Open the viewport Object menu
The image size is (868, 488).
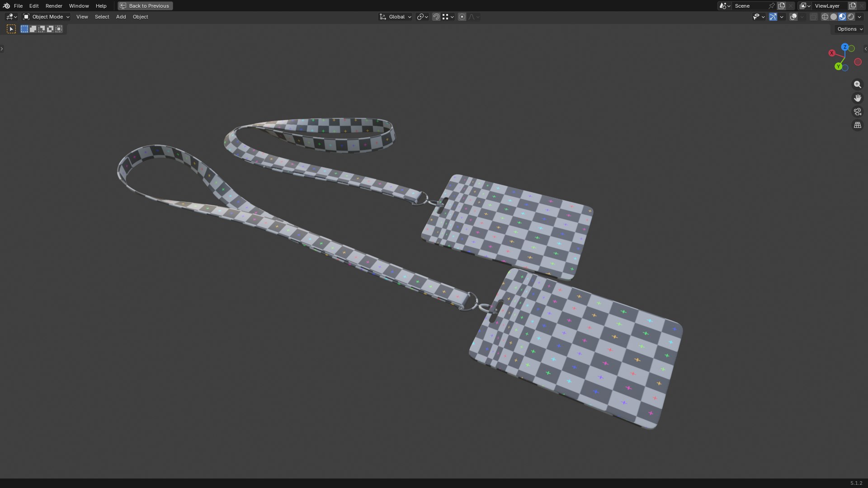tap(140, 17)
